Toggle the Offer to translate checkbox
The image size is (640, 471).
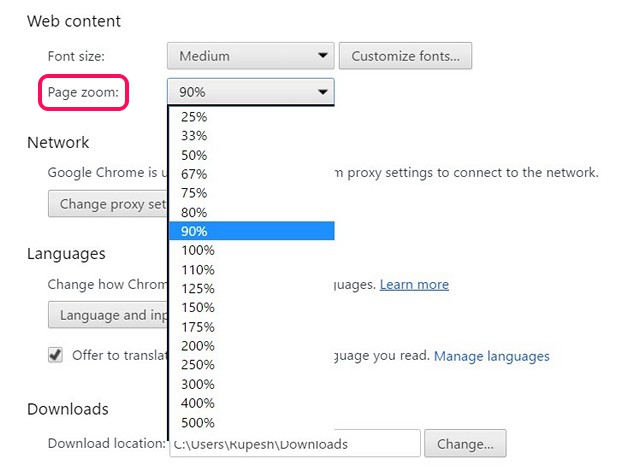coord(55,355)
